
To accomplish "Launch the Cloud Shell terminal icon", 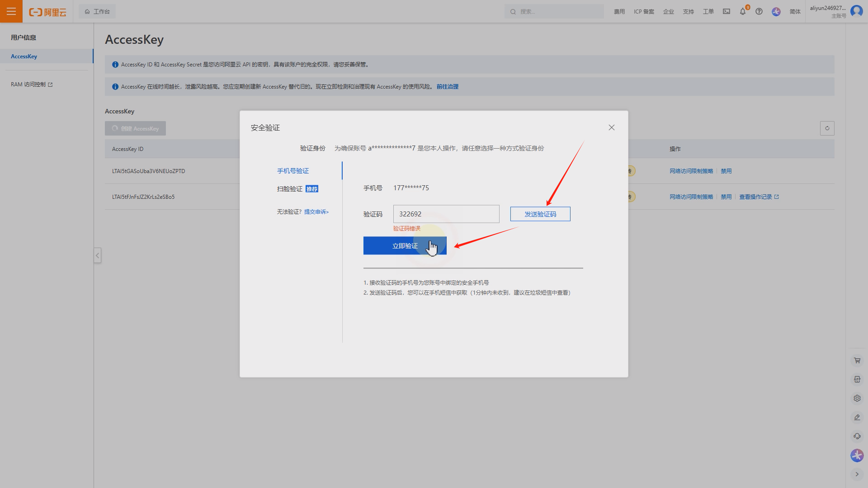I will coord(726,12).
